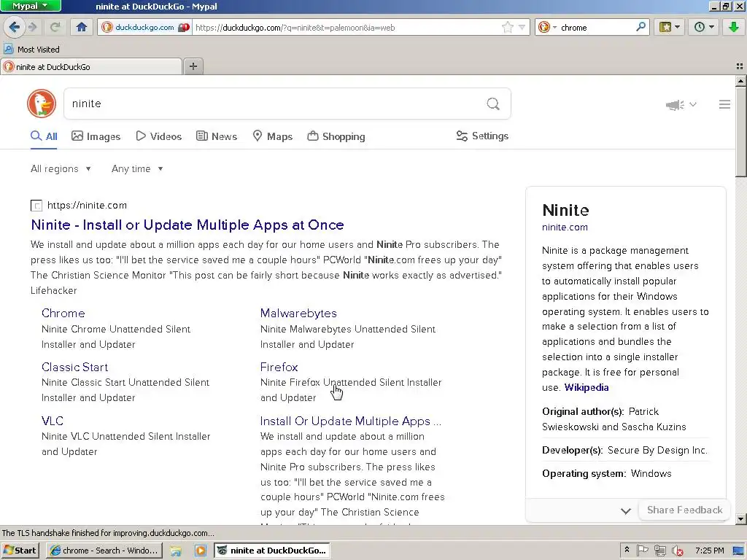
Task: Open the Windows Start menu
Action: point(20,550)
